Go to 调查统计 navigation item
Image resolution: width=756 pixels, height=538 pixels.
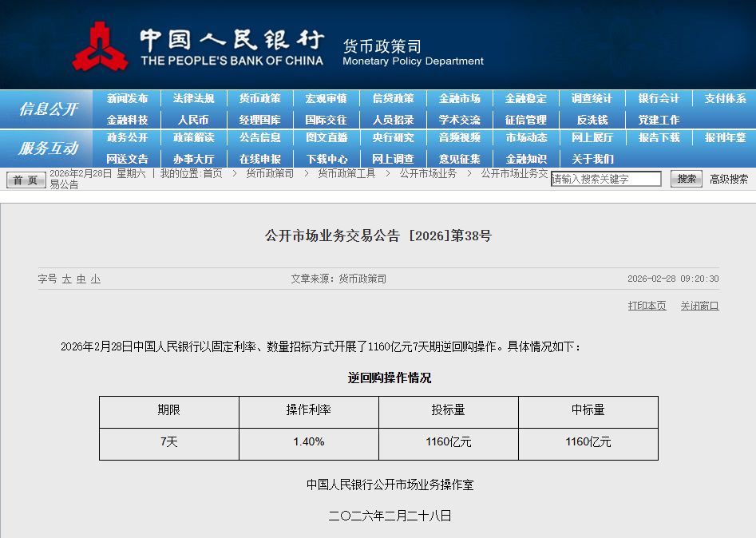pos(592,99)
